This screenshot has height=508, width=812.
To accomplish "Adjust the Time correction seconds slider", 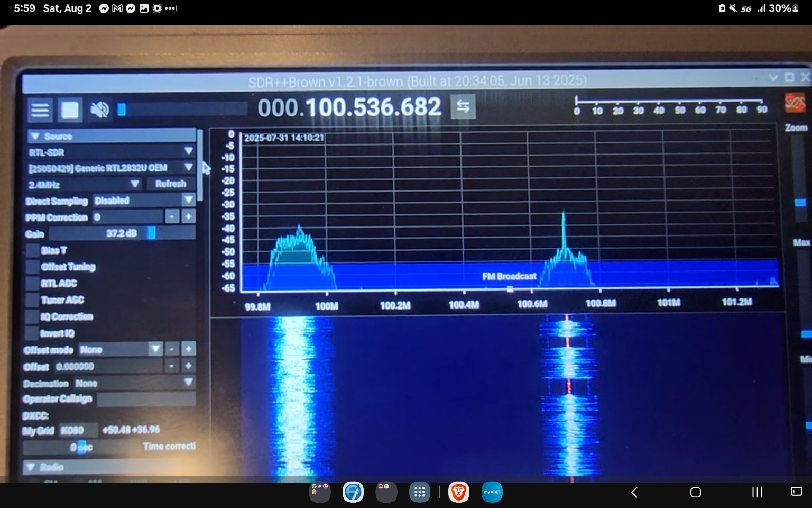I will [x=81, y=448].
